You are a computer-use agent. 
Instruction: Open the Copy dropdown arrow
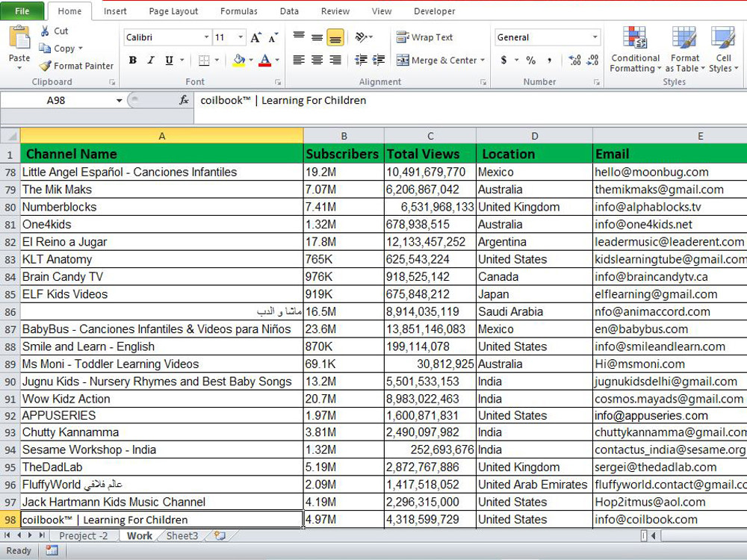pos(80,48)
